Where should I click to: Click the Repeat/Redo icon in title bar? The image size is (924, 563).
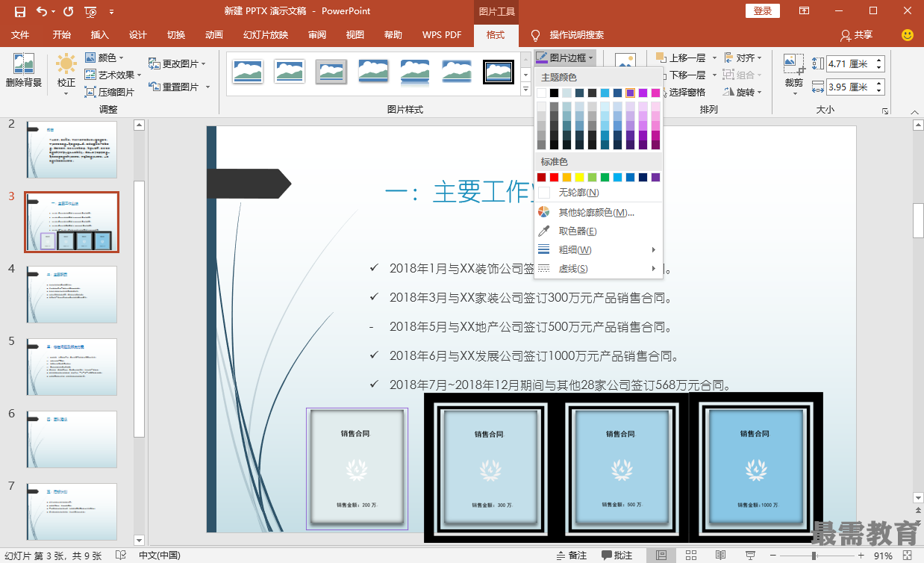69,11
